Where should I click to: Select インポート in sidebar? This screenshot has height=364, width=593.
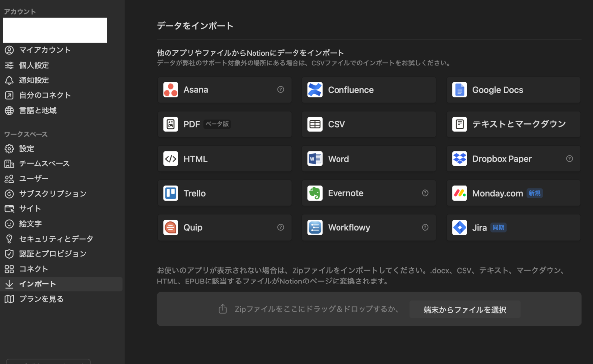click(x=61, y=284)
